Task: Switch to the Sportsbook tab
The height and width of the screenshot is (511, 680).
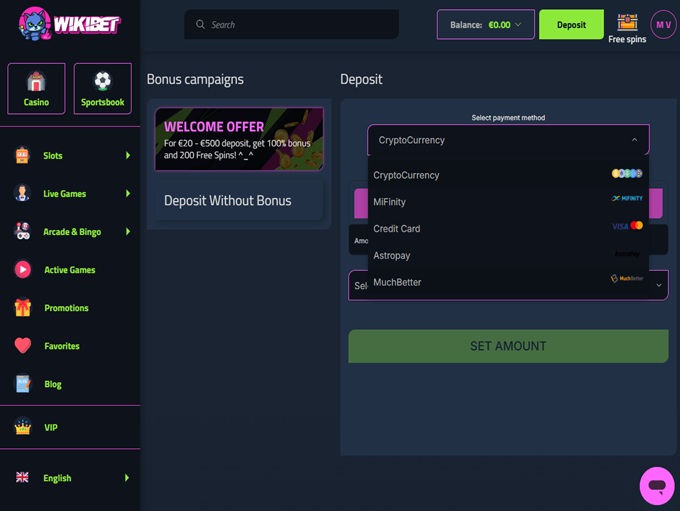Action: point(102,88)
